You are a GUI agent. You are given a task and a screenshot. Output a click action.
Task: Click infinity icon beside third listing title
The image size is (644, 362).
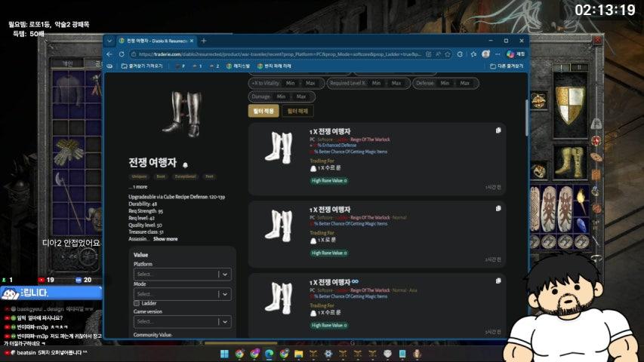click(x=355, y=281)
